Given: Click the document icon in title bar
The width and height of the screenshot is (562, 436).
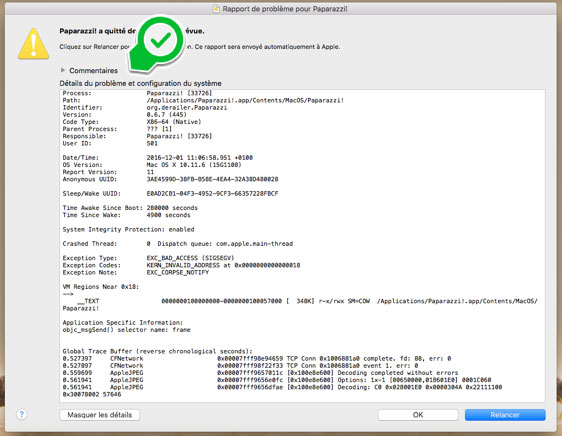Looking at the screenshot, I should [216, 9].
